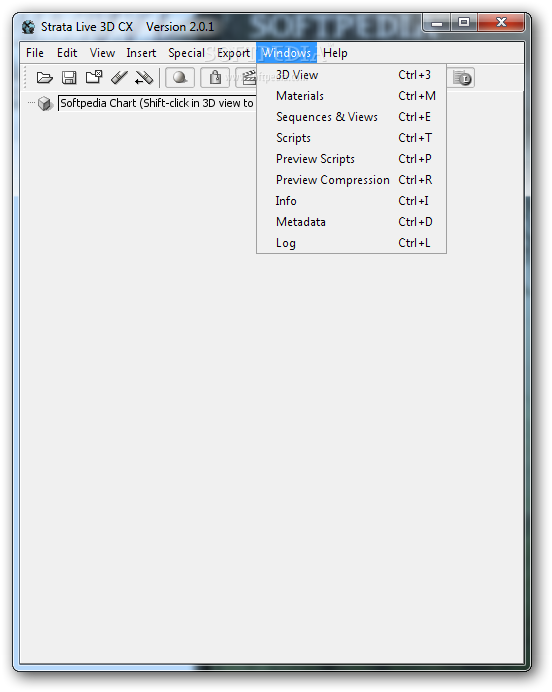Click the ruler/measure tool icon

[119, 78]
